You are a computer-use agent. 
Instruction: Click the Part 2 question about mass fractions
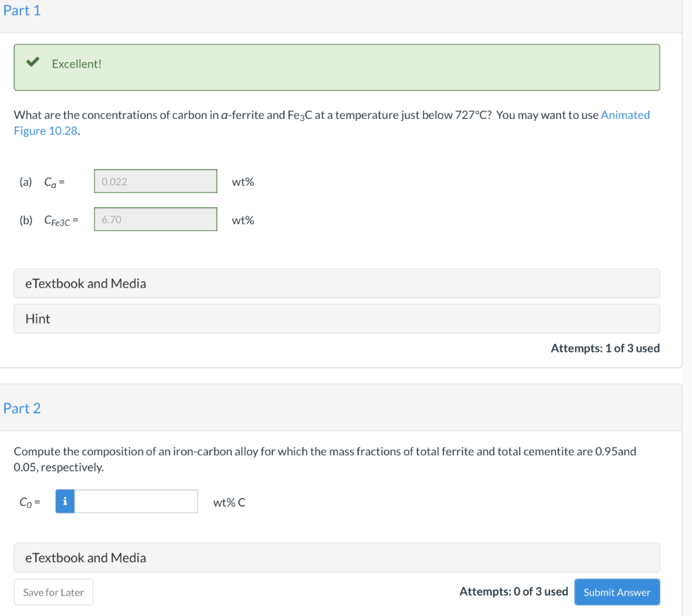[x=324, y=459]
